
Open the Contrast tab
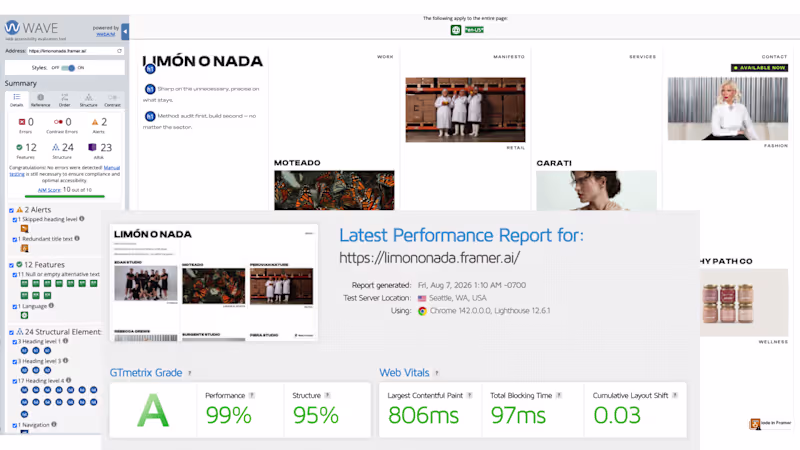coord(112,100)
